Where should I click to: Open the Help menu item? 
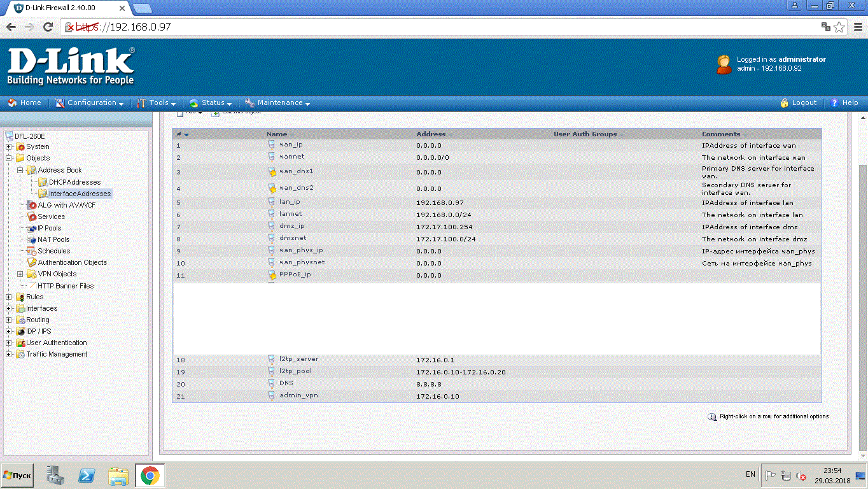click(844, 103)
